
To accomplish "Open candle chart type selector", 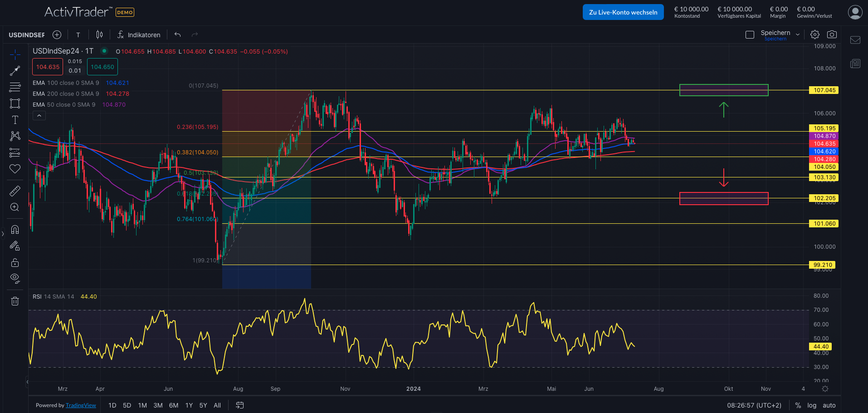I will 99,34.
